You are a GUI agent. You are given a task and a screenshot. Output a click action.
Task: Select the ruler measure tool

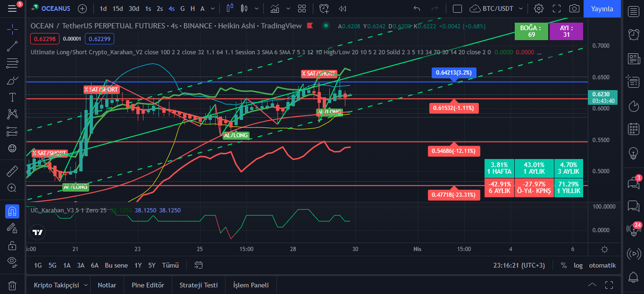pos(12,172)
